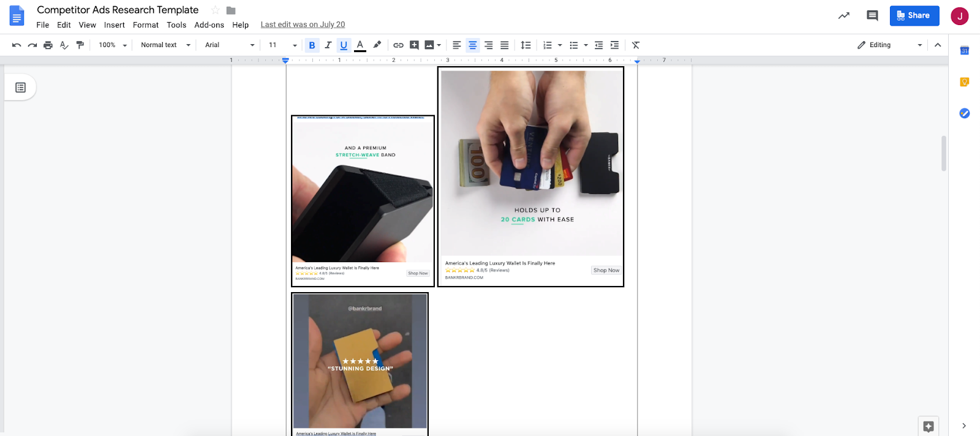Align text left
The image size is (980, 436).
click(x=456, y=45)
